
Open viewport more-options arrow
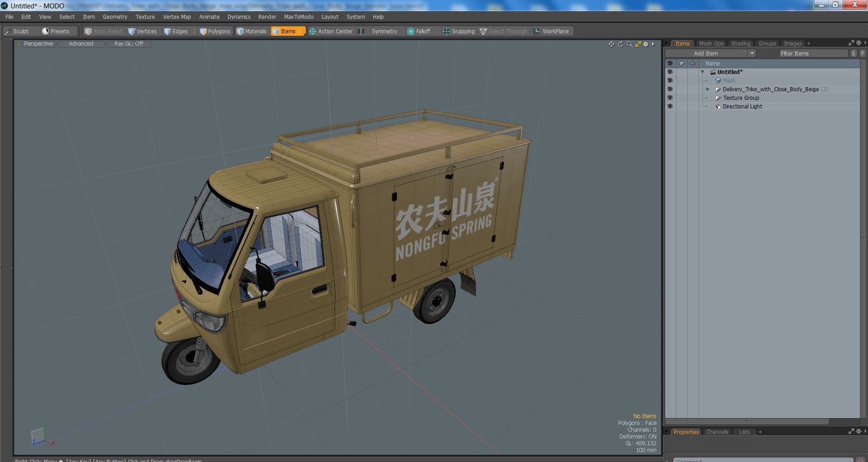point(653,44)
